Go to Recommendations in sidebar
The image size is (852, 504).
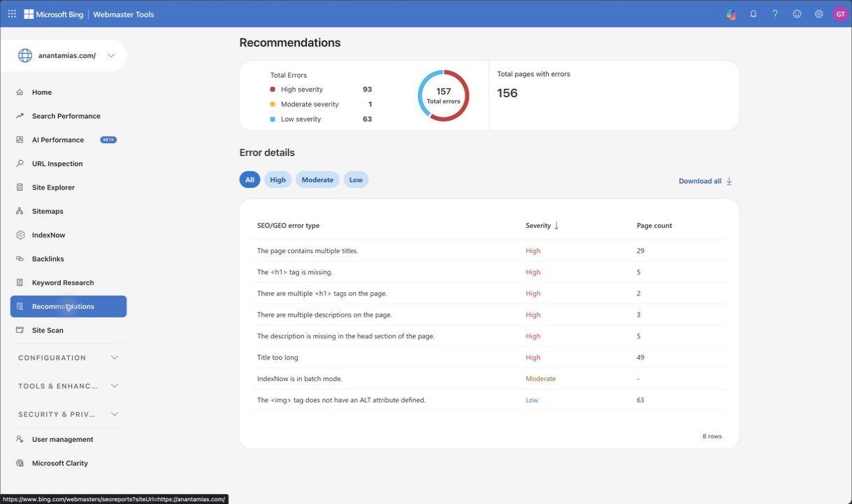pos(68,306)
